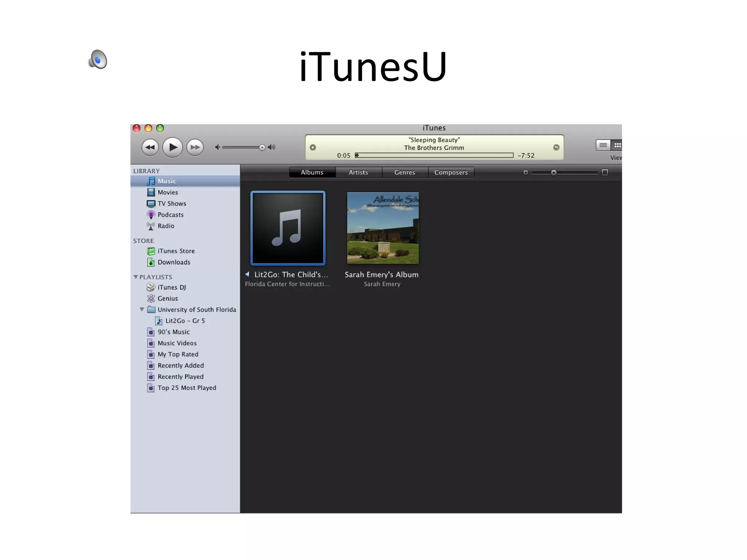Screen dimensions: 747x560
Task: Click the "The Brothers Grimm" artist text
Action: click(x=434, y=148)
